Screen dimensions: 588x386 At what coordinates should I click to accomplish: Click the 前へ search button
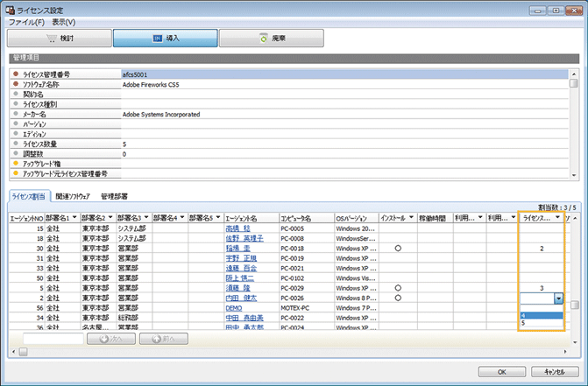[164, 339]
